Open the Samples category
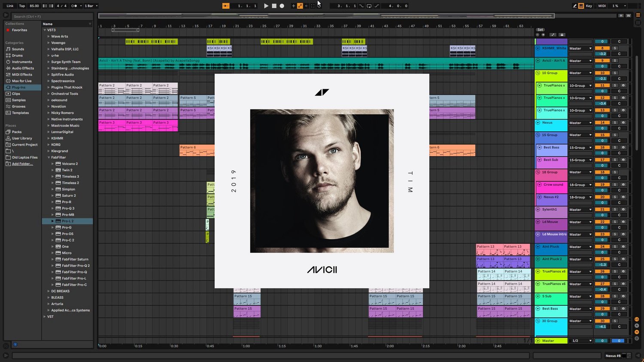644x362 pixels. tap(19, 100)
